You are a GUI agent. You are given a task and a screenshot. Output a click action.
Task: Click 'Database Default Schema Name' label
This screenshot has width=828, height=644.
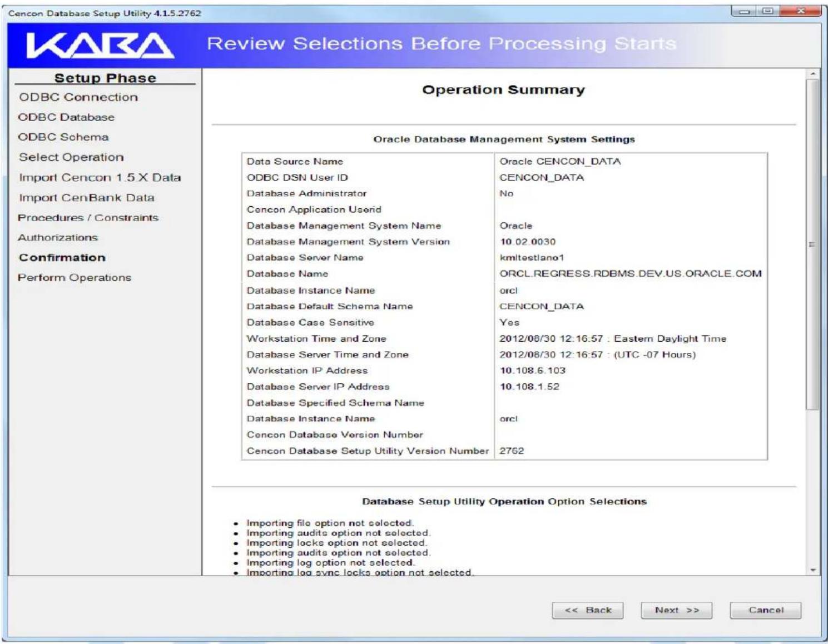(330, 307)
